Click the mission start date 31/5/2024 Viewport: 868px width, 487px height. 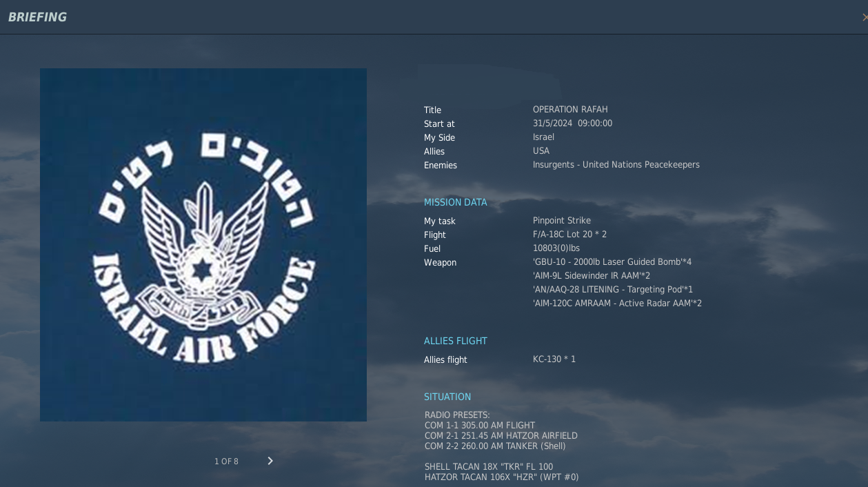[x=552, y=123]
